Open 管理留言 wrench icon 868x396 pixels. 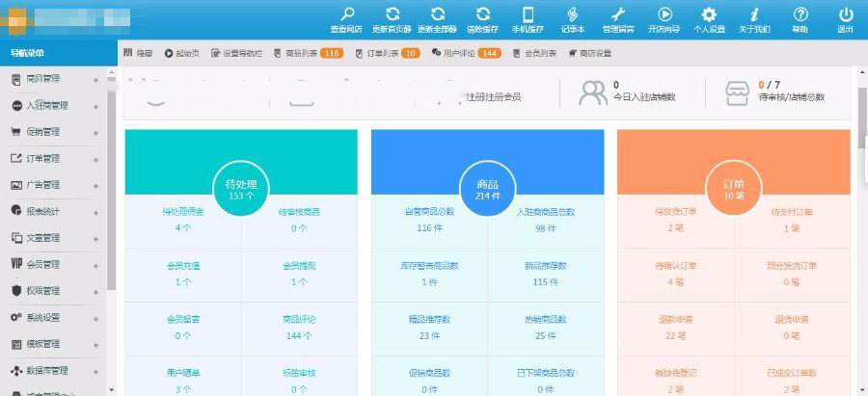(x=618, y=13)
